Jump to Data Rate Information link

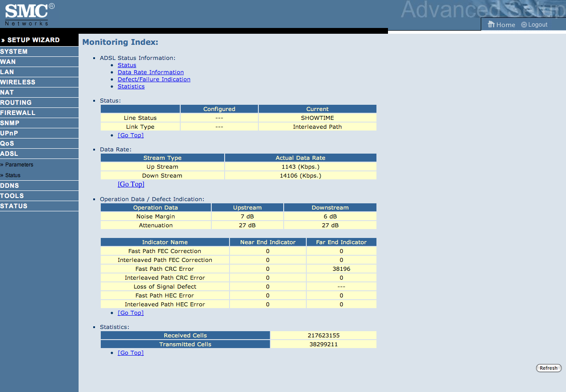tap(150, 72)
